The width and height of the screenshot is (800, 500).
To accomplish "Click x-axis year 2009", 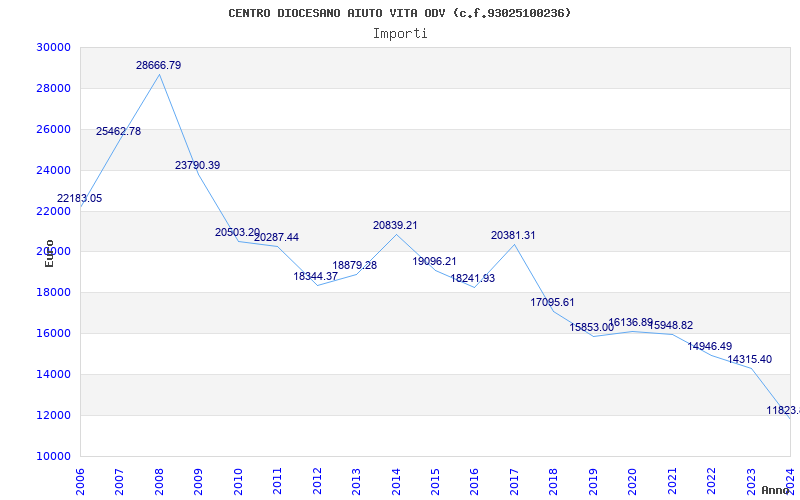I will click(x=198, y=482).
